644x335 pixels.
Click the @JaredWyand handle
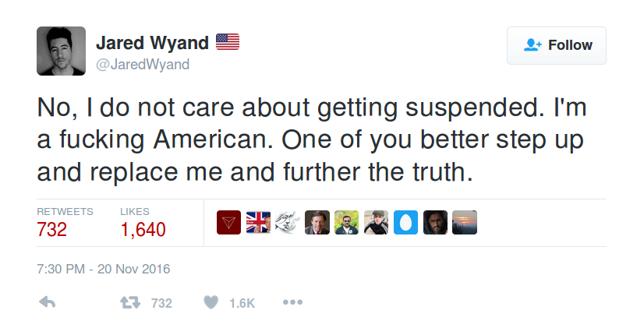click(x=142, y=64)
